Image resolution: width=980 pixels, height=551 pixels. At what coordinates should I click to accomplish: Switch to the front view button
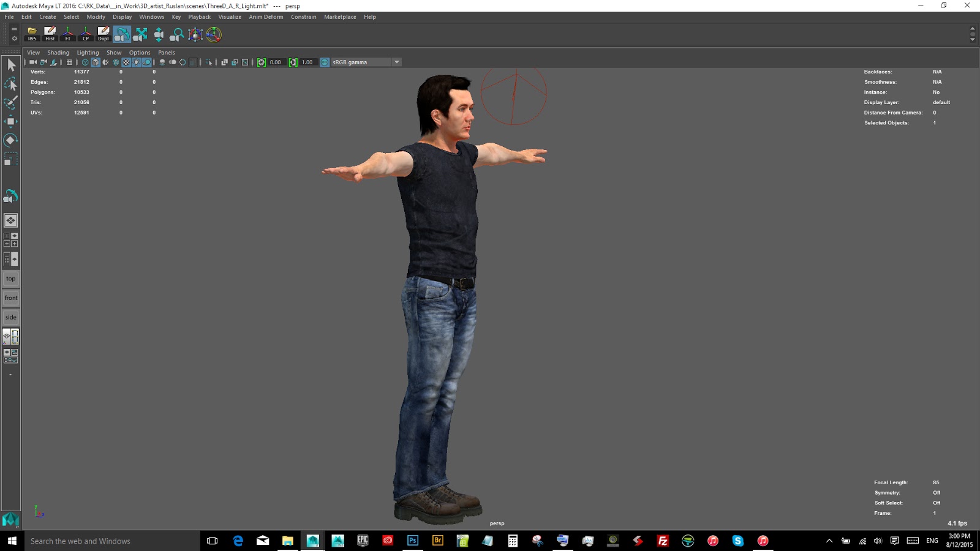(11, 298)
